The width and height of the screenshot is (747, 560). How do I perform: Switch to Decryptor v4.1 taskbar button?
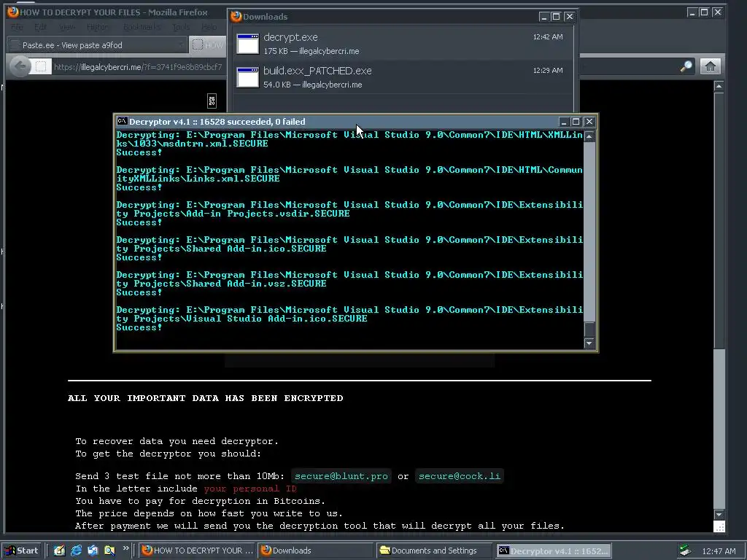553,551
